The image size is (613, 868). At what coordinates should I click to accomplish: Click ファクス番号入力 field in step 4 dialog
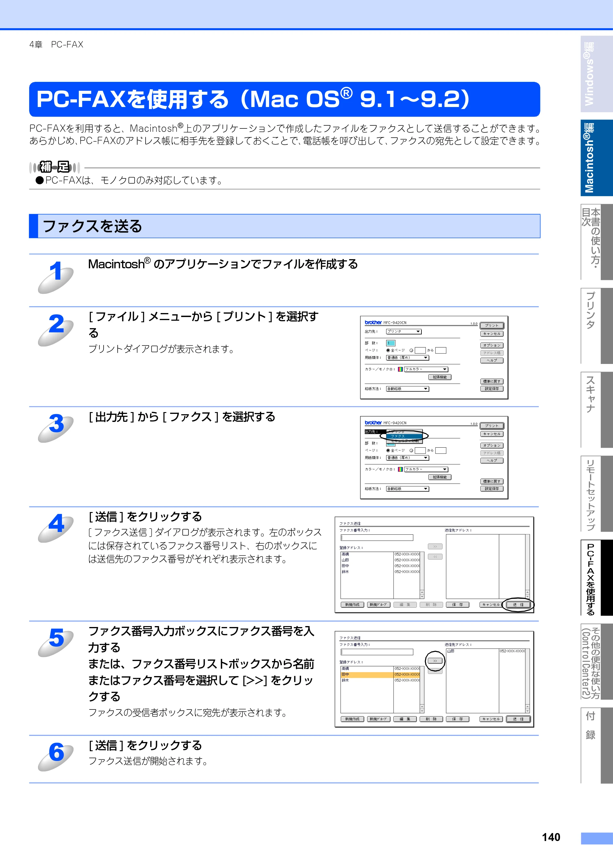click(x=377, y=537)
